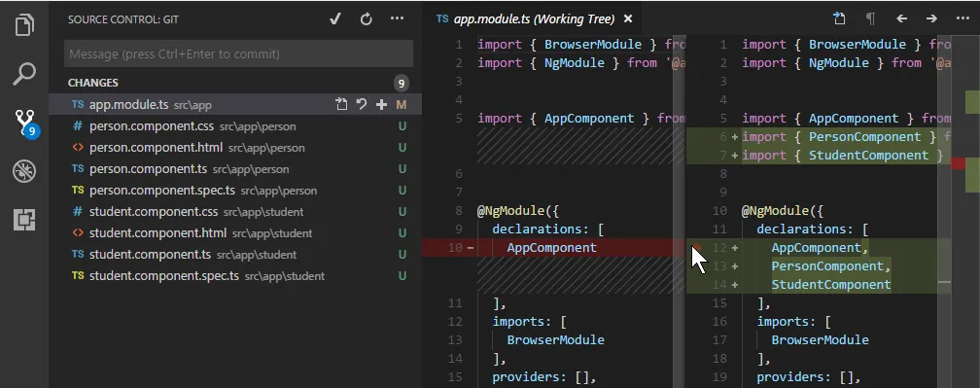
Task: Click the commit message input field
Action: coord(238,53)
